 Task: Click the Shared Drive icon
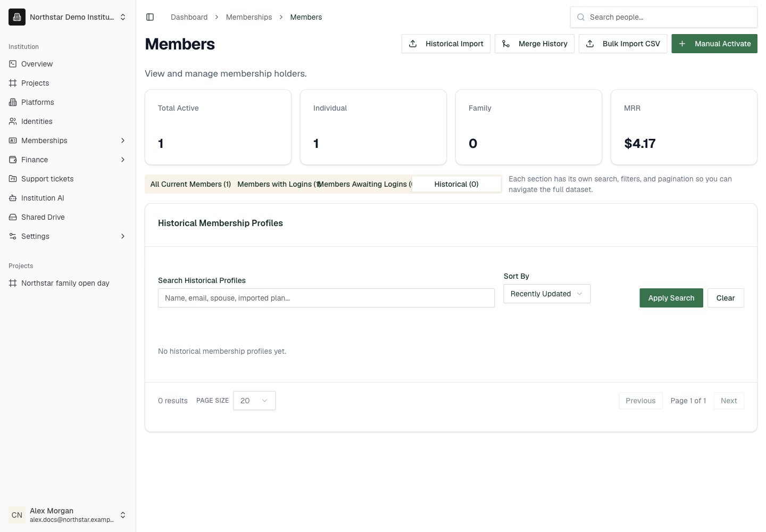13,217
